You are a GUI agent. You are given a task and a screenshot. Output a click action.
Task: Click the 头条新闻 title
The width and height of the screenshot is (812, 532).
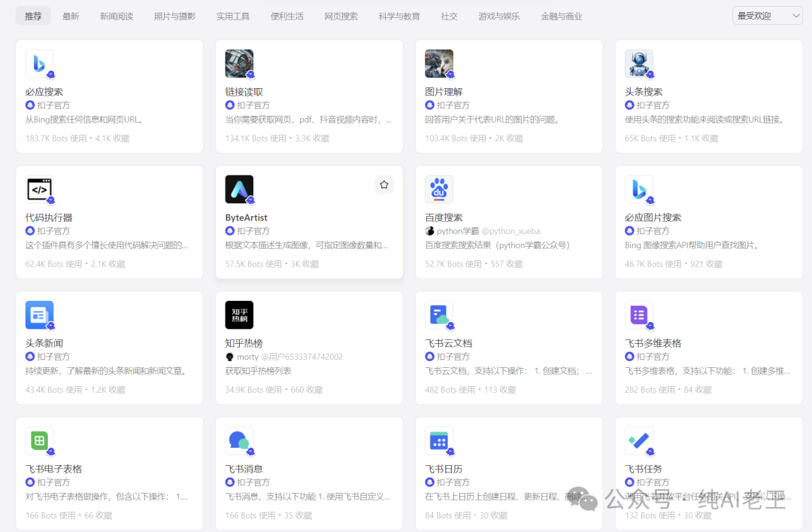coord(44,343)
